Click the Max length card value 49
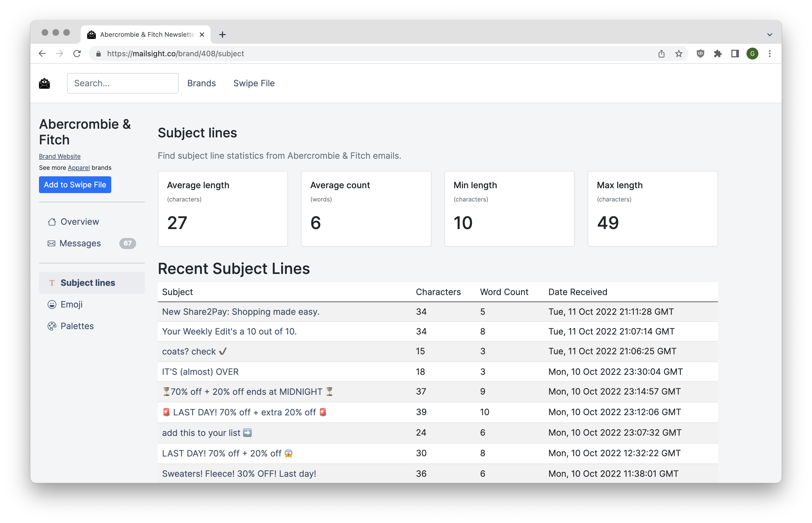The width and height of the screenshot is (812, 523). click(x=608, y=223)
